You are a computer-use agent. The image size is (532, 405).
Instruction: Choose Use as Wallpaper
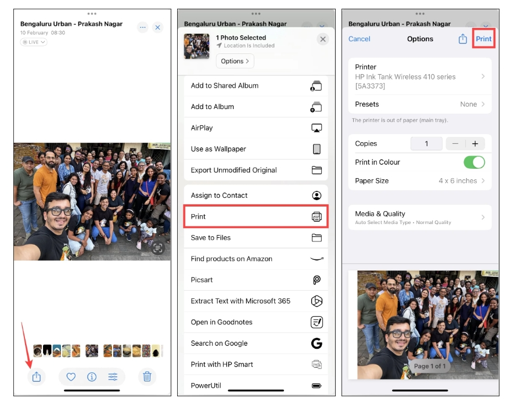(256, 149)
